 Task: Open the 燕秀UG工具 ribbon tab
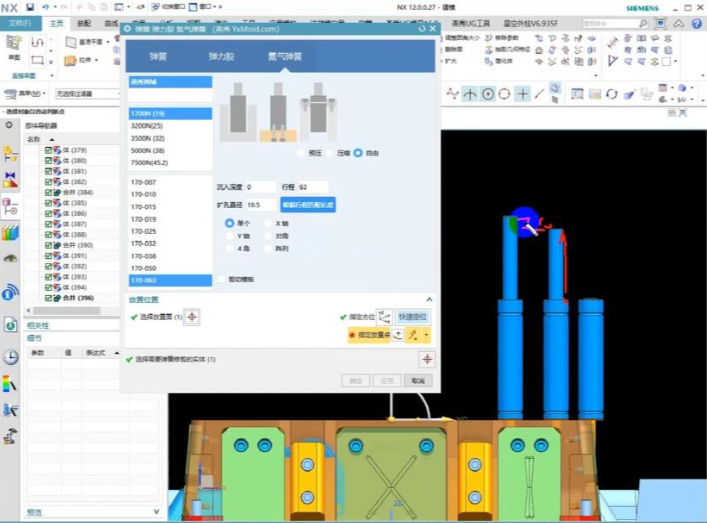click(471, 23)
